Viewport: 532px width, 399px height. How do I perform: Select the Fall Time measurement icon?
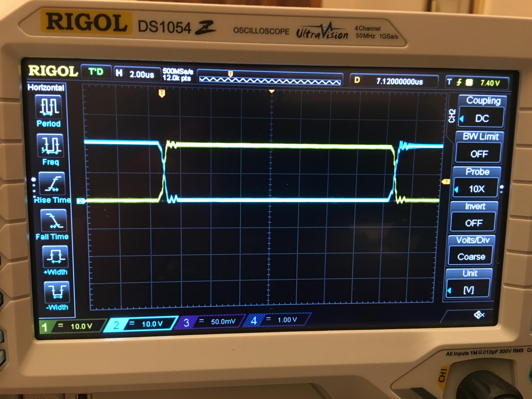pyautogui.click(x=53, y=220)
